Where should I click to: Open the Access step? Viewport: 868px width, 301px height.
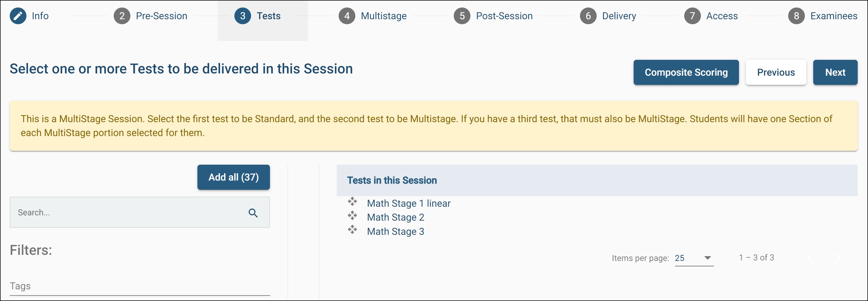pos(722,16)
